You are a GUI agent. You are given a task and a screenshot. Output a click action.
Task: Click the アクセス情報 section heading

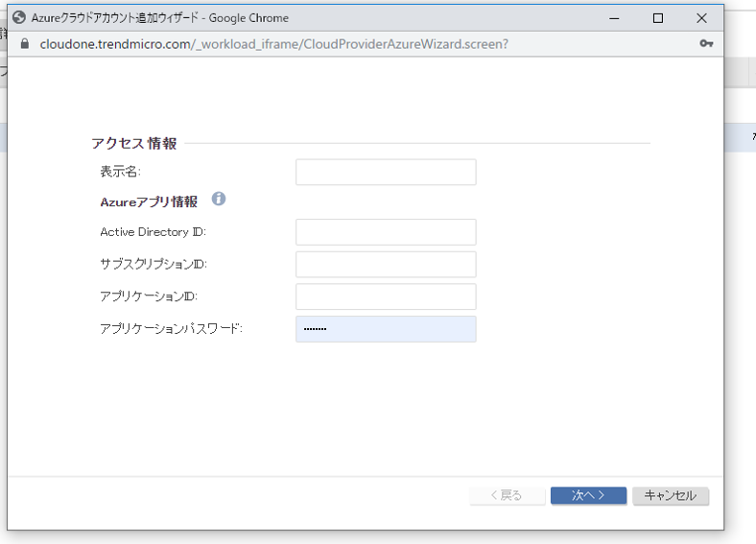pos(134,143)
